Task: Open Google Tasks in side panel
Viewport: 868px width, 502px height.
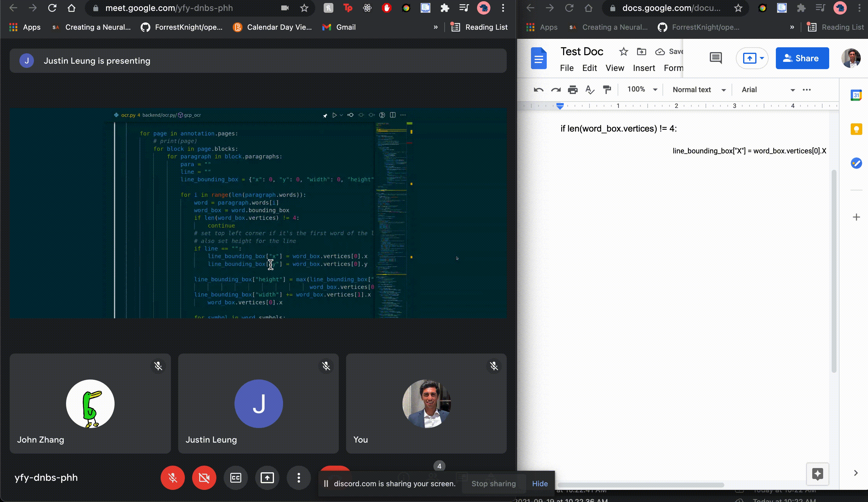Action: click(x=856, y=163)
